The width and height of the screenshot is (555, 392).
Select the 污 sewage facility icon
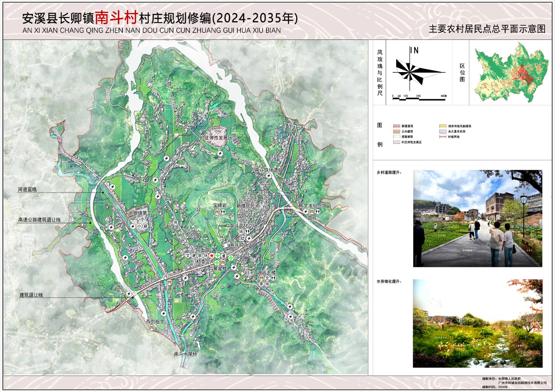(x=165, y=277)
